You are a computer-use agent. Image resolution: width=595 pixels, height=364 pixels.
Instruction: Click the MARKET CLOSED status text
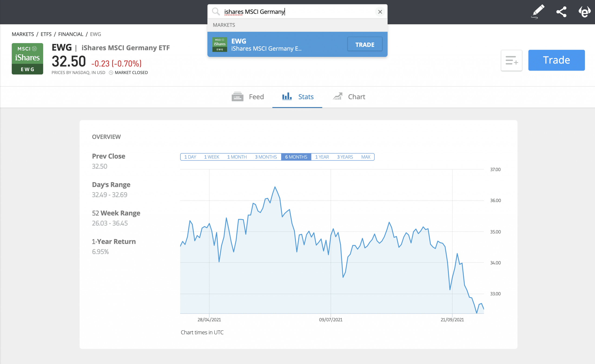click(131, 73)
